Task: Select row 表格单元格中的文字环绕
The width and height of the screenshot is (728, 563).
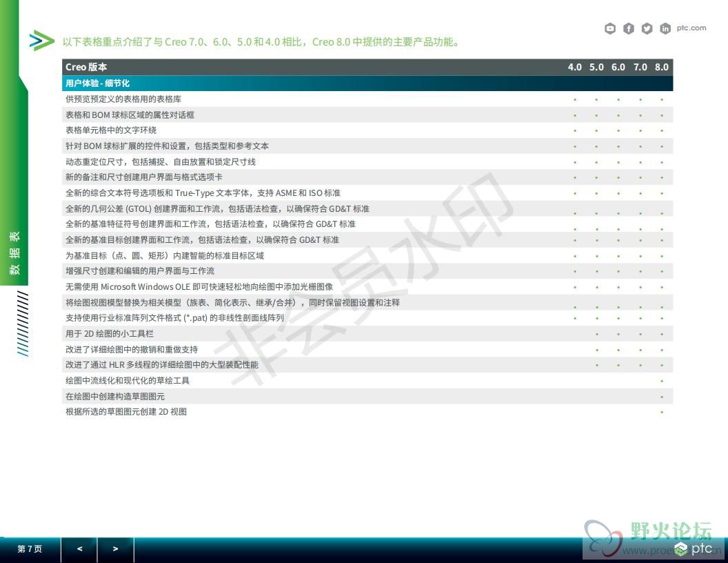Action: click(x=367, y=130)
